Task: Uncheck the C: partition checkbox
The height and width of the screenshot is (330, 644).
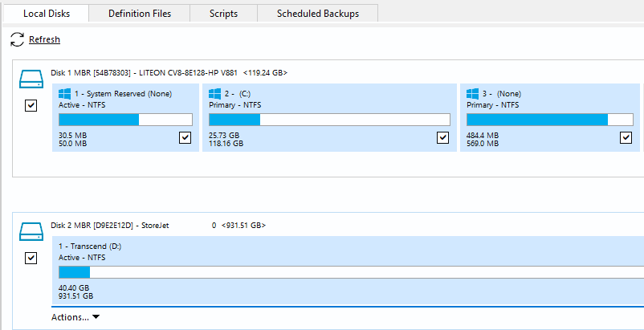Action: [x=442, y=138]
